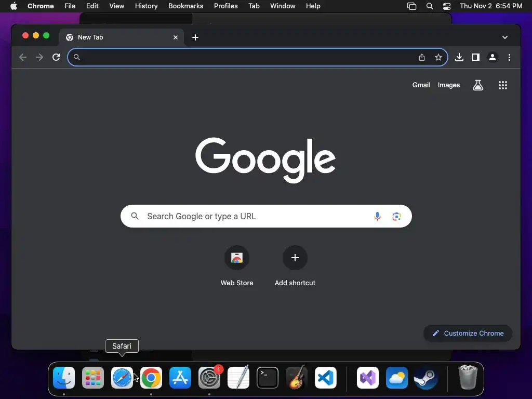Open TextEdit from the Dock
Screen dimensions: 532x399
click(x=238, y=378)
